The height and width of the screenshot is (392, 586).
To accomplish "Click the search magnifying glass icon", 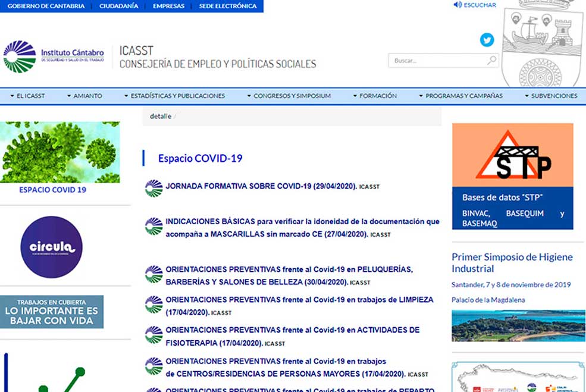I will click(491, 60).
